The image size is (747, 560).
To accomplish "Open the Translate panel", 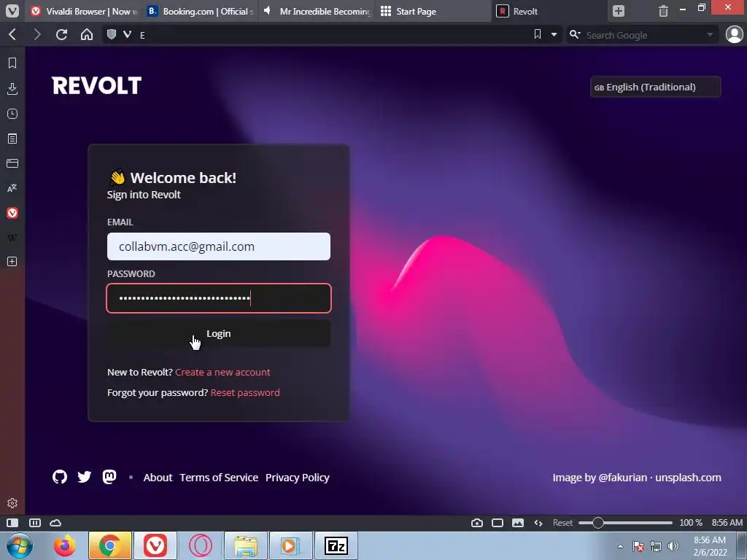I will (x=12, y=188).
